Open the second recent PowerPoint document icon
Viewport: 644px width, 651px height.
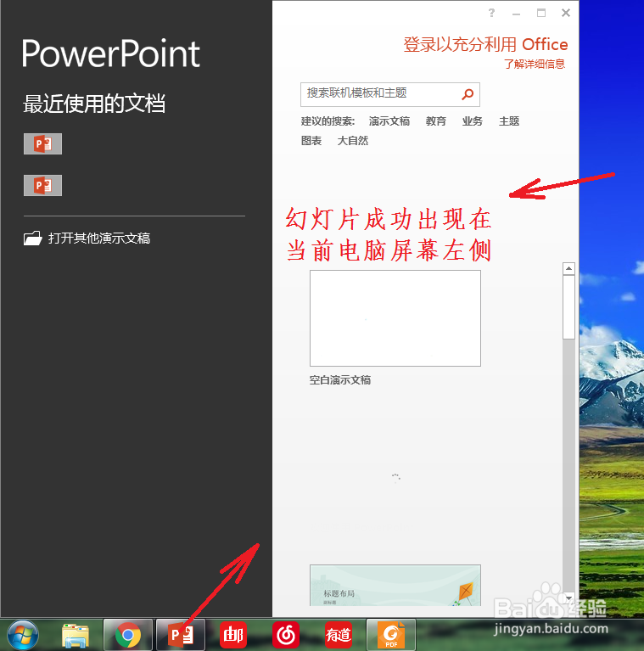(42, 185)
